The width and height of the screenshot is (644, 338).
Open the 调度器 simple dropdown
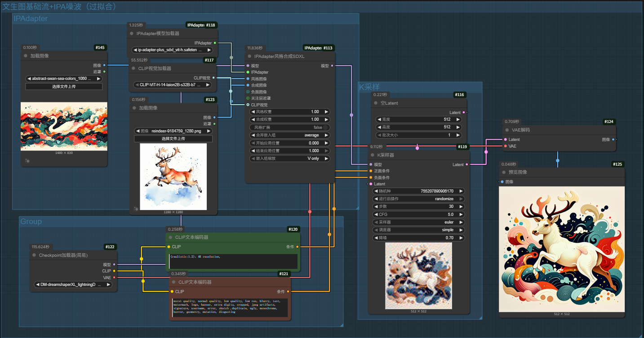(x=418, y=230)
